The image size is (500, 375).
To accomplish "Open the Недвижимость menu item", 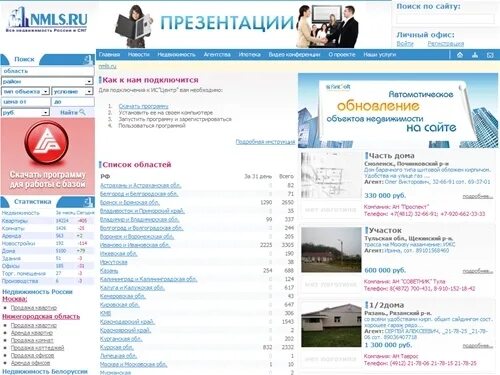I will point(176,54).
